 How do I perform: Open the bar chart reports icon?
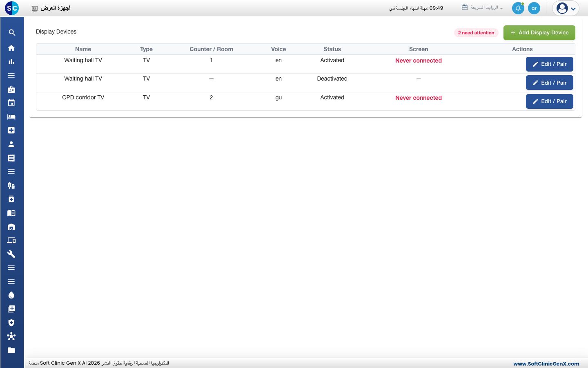coord(11,62)
